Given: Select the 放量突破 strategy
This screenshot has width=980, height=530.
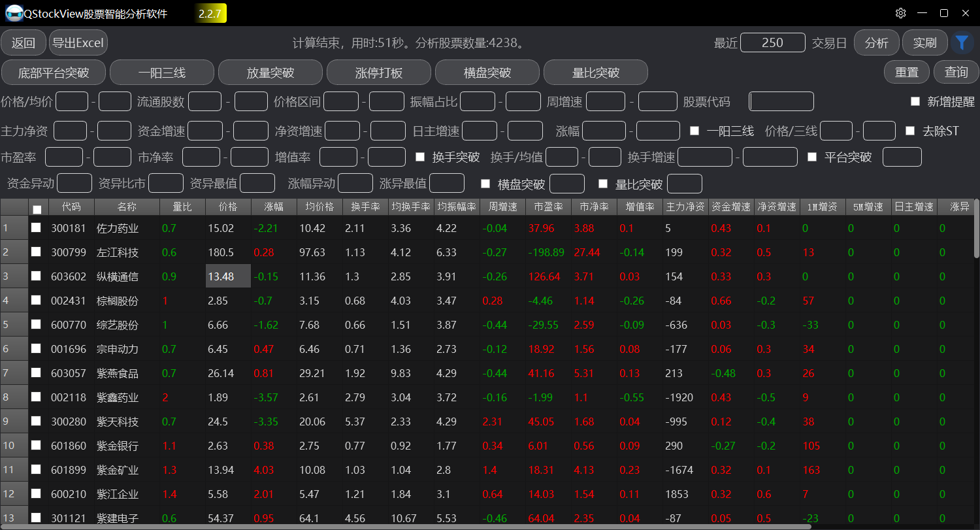Looking at the screenshot, I should point(270,73).
